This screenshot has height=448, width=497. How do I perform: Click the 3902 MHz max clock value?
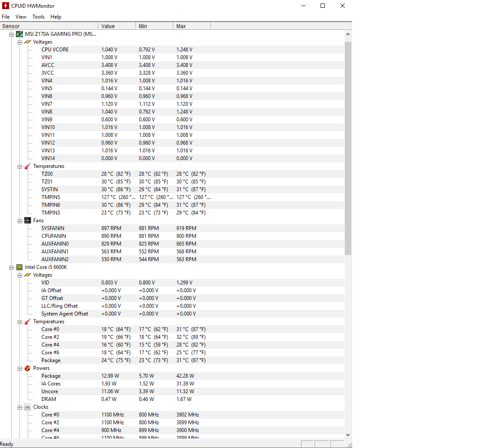point(188,414)
